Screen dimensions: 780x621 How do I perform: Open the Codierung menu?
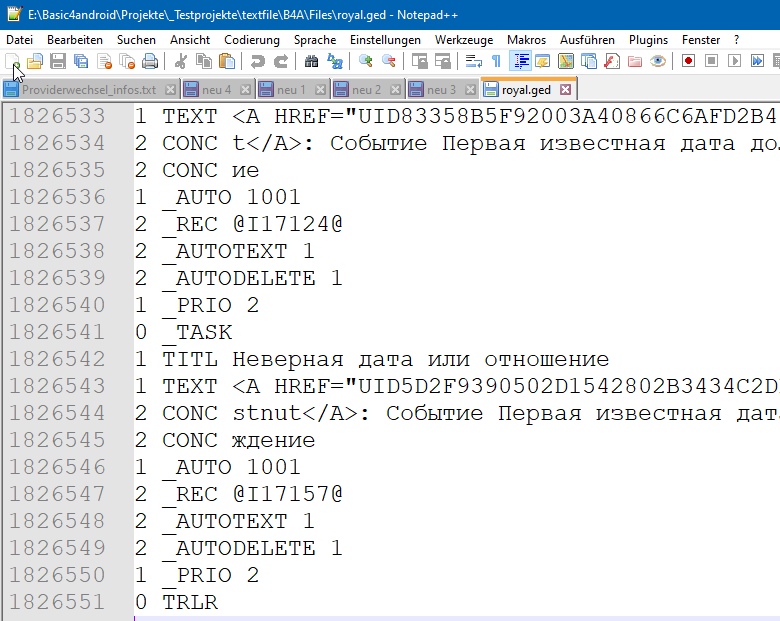(252, 40)
